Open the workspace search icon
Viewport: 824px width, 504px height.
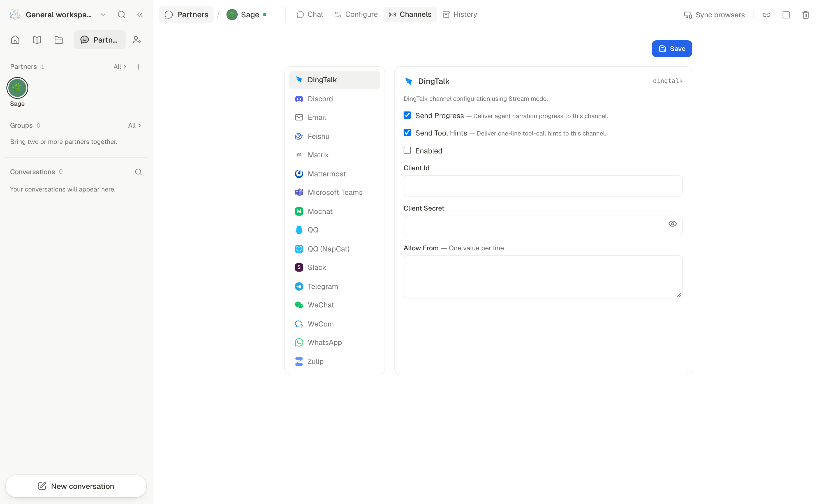point(121,15)
